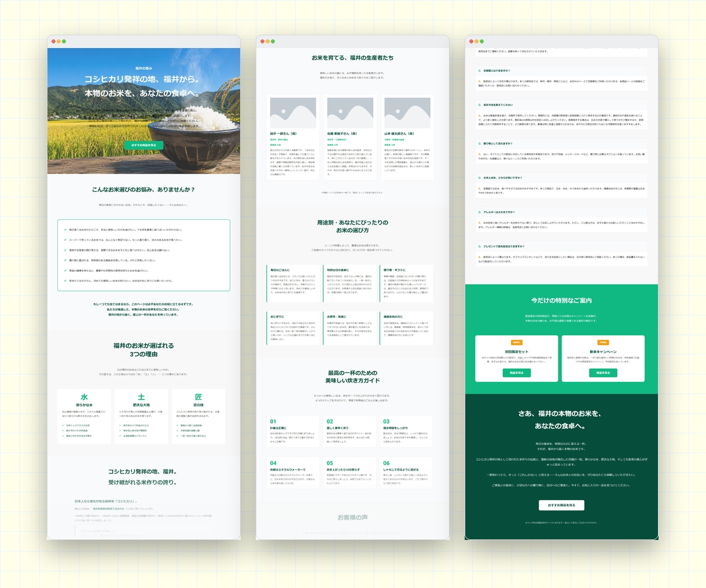Image resolution: width=706 pixels, height=588 pixels.
Task: Select the おにぎりに card title
Action: click(x=277, y=317)
